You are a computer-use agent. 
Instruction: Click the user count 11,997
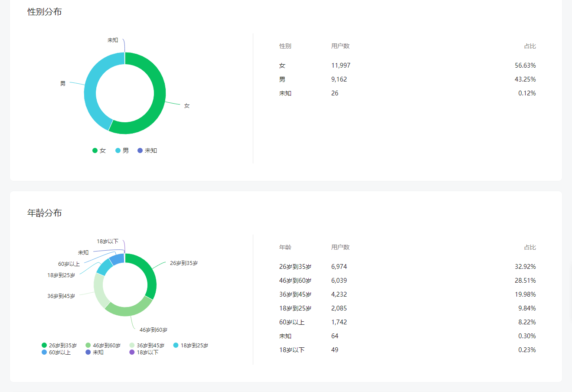[341, 65]
